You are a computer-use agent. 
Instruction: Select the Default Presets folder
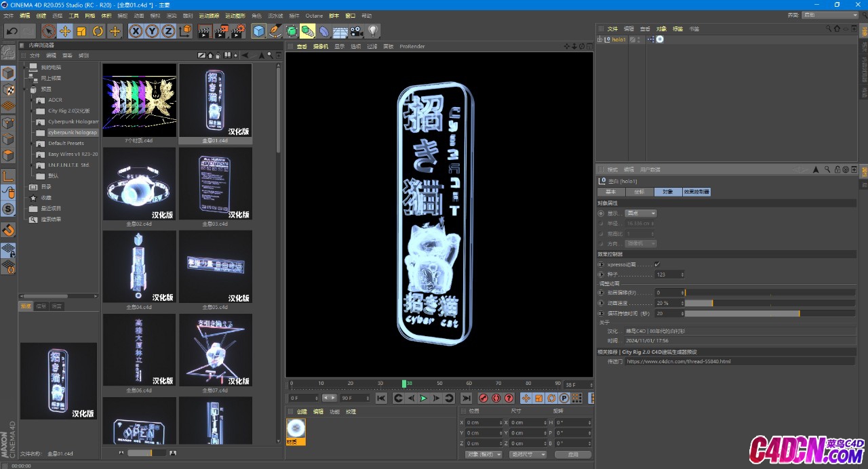click(66, 144)
